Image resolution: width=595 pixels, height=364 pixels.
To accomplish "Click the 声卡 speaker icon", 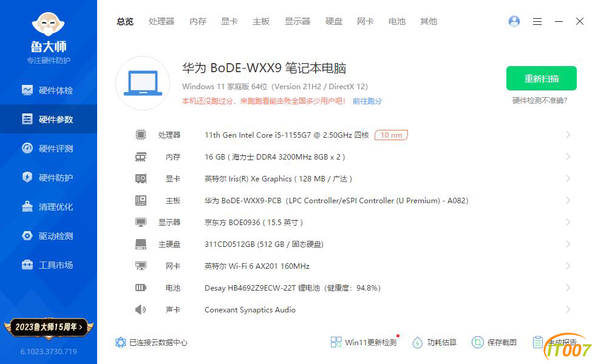I will (140, 310).
